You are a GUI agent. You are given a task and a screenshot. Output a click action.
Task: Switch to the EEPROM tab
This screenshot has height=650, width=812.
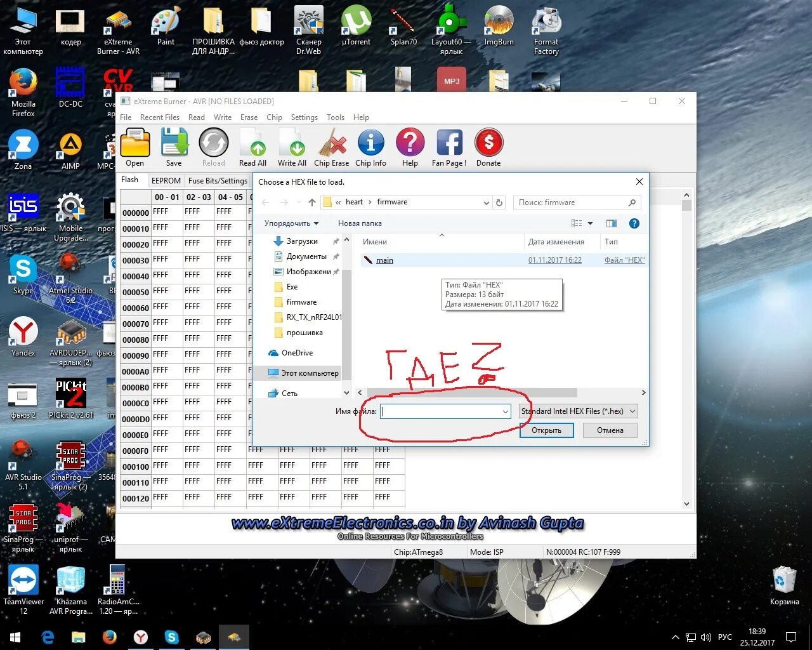coord(166,181)
